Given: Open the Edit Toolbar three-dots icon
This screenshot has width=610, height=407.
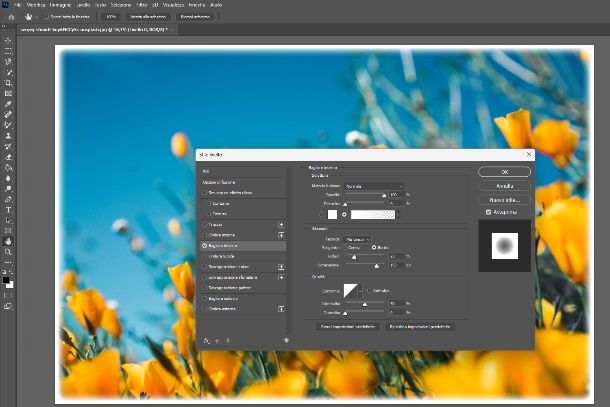Looking at the screenshot, I should coord(8,263).
